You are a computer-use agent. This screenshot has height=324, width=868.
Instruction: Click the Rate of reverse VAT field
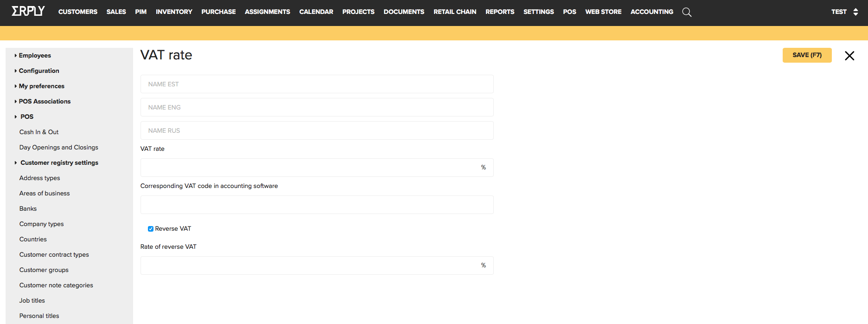tap(317, 266)
